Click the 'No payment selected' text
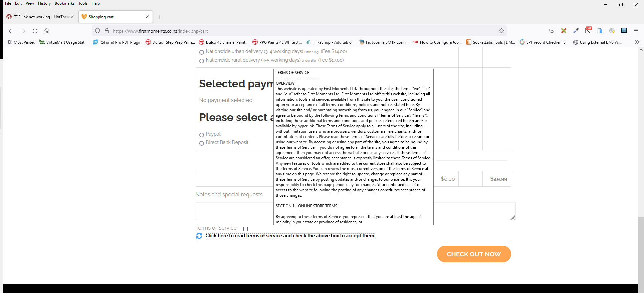This screenshot has width=644, height=293. (x=226, y=100)
